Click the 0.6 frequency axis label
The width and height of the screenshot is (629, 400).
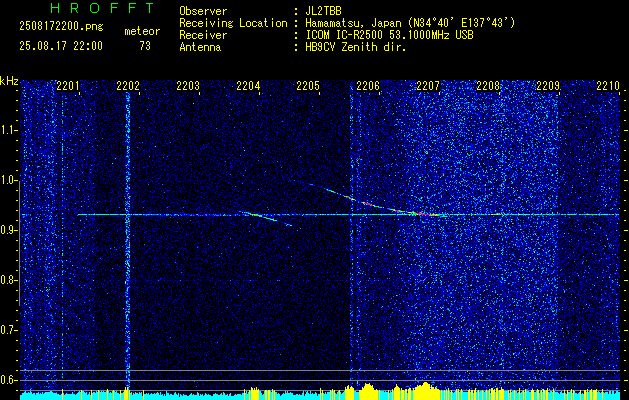tap(8, 380)
